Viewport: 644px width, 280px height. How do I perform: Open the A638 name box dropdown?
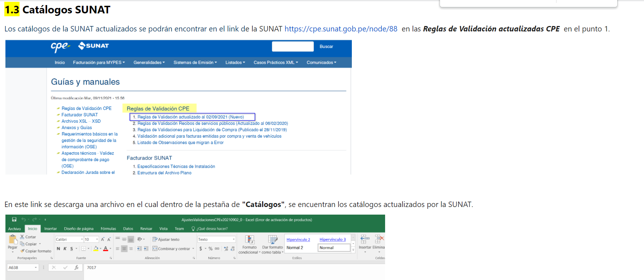tap(36, 267)
